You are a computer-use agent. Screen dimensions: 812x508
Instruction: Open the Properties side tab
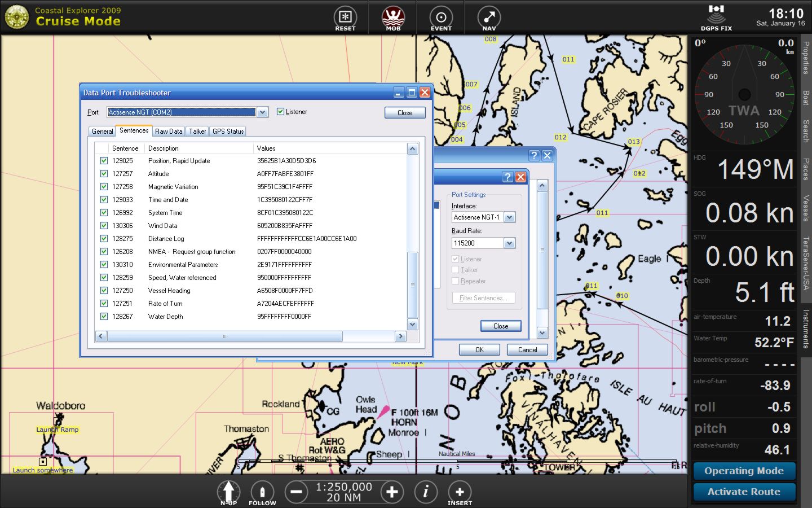(806, 58)
